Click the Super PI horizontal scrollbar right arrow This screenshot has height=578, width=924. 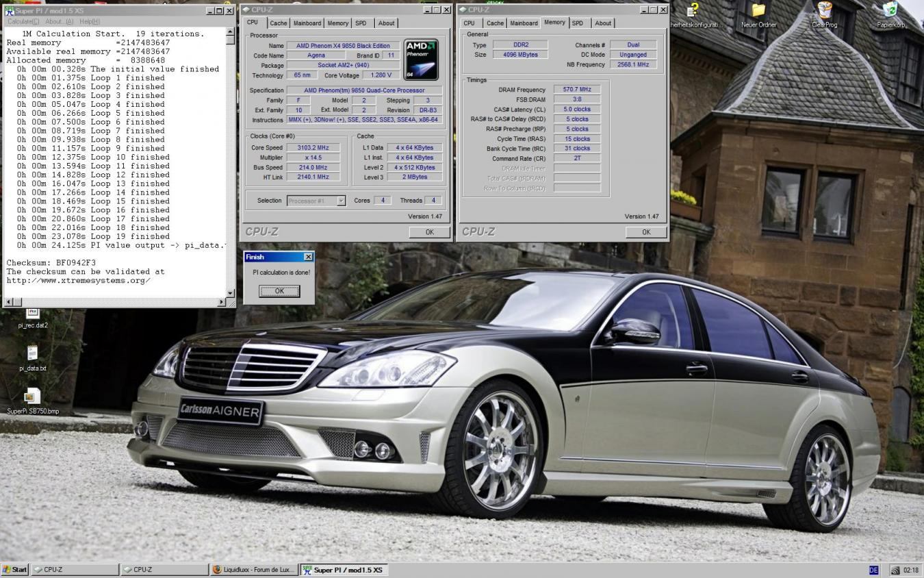(221, 302)
